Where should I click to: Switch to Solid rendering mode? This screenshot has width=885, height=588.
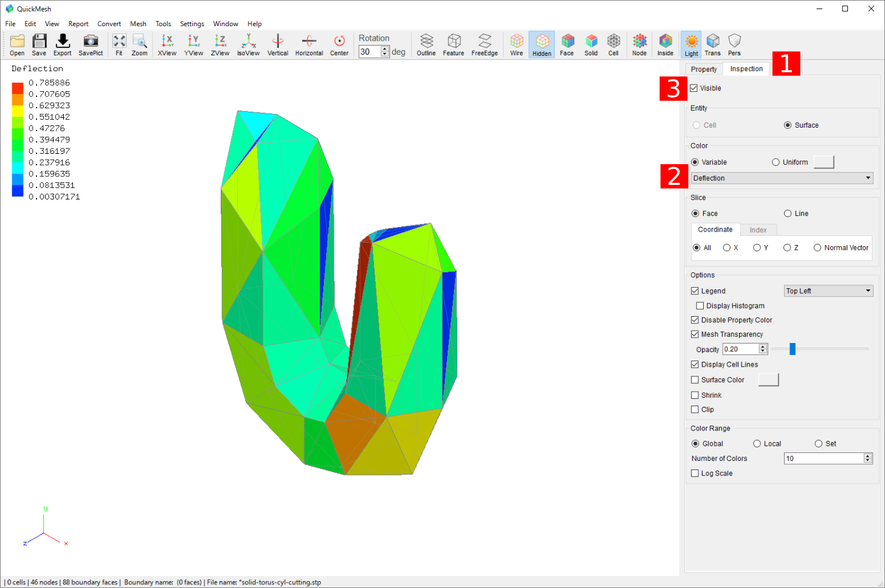coord(591,45)
